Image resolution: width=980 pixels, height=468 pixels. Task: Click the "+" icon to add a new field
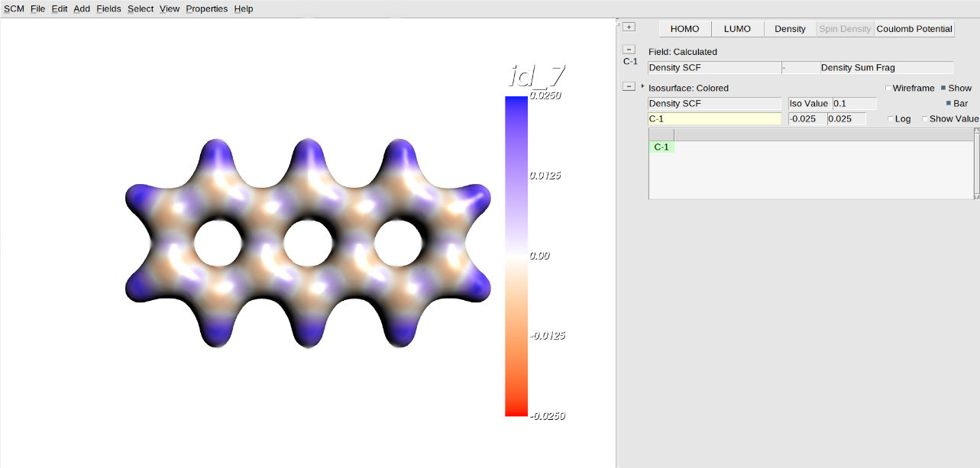point(628,26)
